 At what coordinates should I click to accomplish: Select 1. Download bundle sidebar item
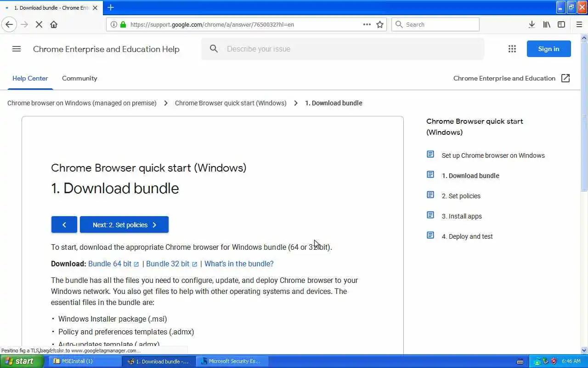click(470, 176)
